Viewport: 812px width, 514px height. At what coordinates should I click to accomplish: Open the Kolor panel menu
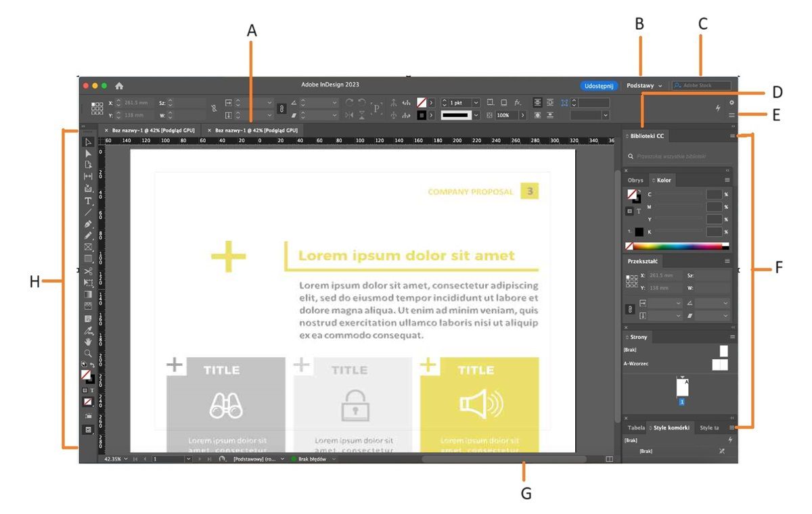(x=727, y=180)
